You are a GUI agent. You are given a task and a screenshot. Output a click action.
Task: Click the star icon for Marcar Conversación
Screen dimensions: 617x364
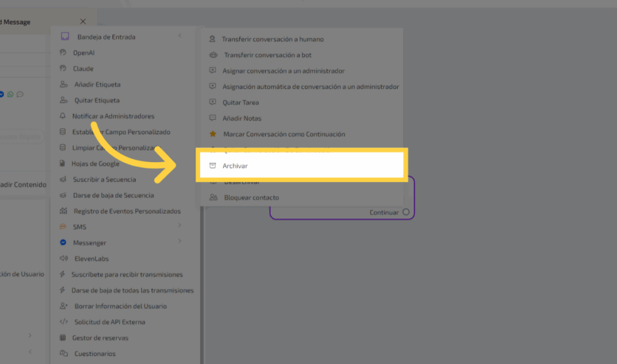pyautogui.click(x=212, y=134)
